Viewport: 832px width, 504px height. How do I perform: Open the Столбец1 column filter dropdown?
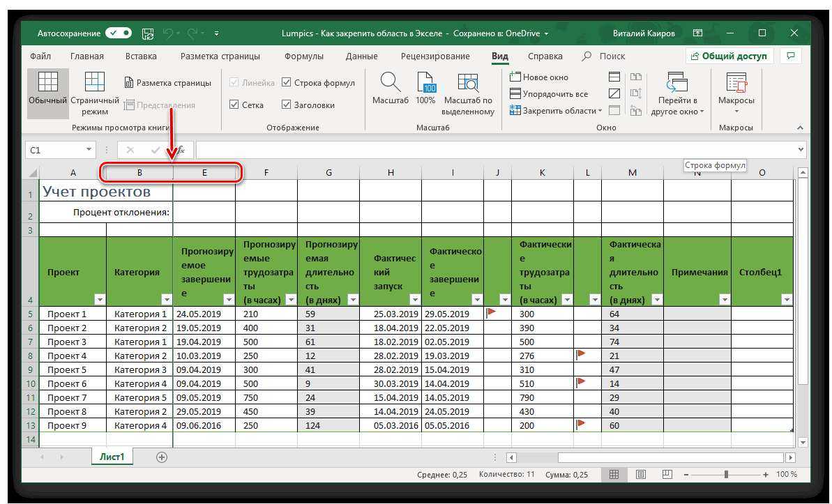click(787, 300)
